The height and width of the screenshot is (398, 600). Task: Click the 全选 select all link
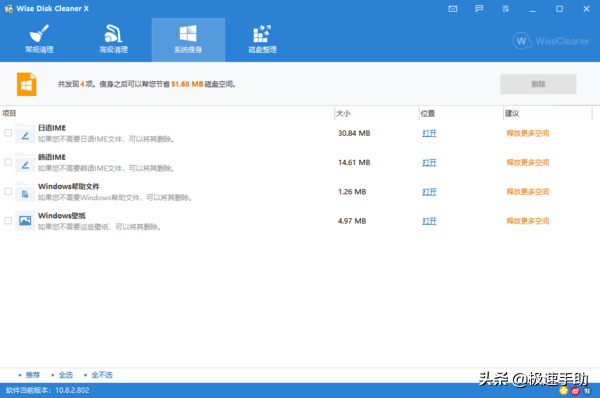(65, 375)
